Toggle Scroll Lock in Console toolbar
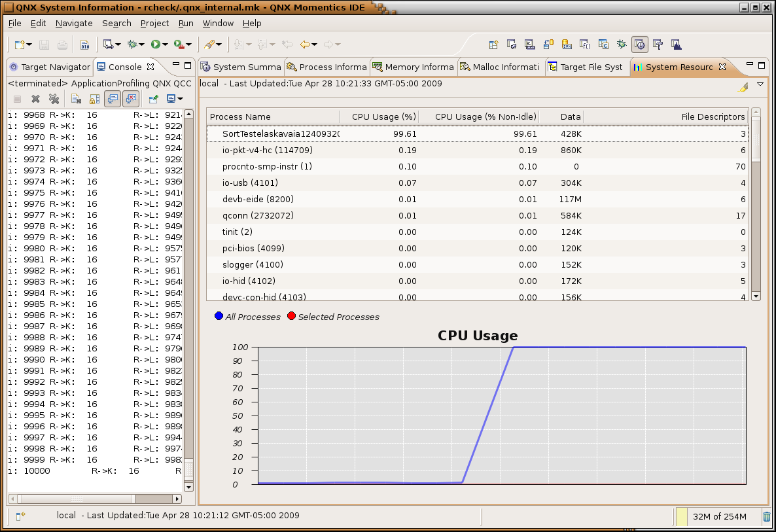The width and height of the screenshot is (776, 532). click(94, 99)
